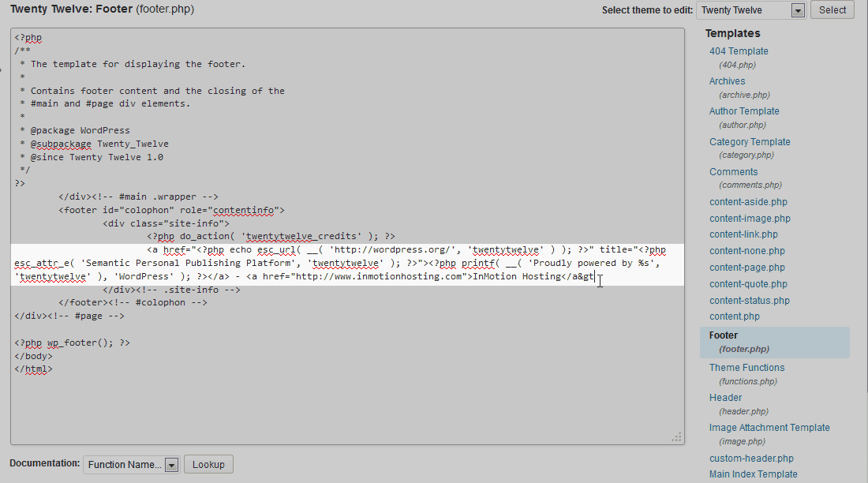Open the Comments template
Screen dimensions: 868x483
[x=733, y=172]
